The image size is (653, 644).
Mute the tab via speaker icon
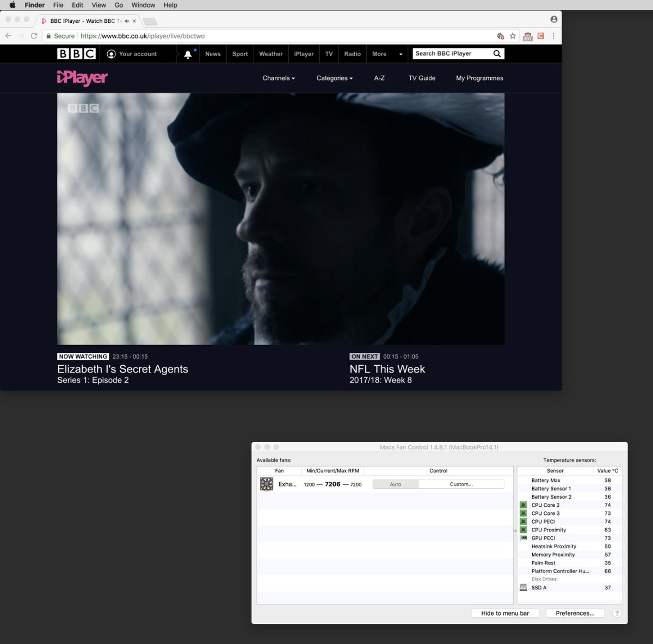[127, 21]
